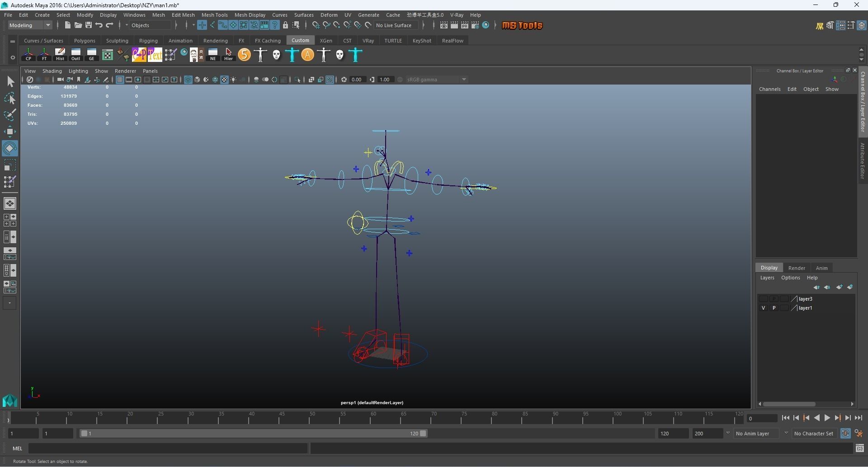
Task: Open the viewport Shading menu
Action: [x=52, y=71]
